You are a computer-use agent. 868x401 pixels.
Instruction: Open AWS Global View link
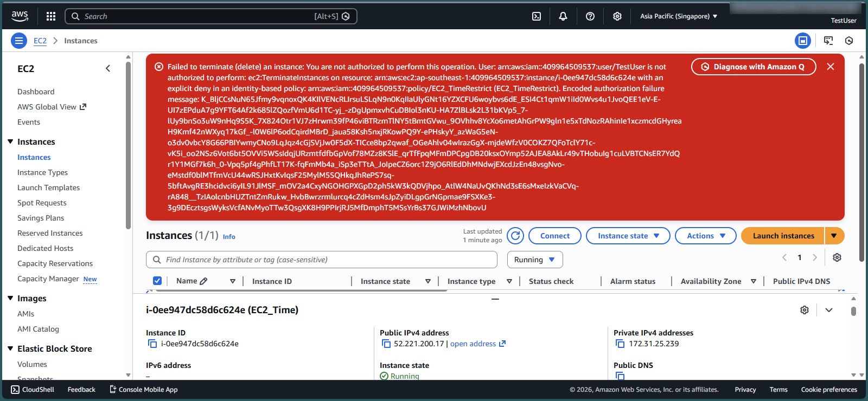pyautogui.click(x=52, y=107)
